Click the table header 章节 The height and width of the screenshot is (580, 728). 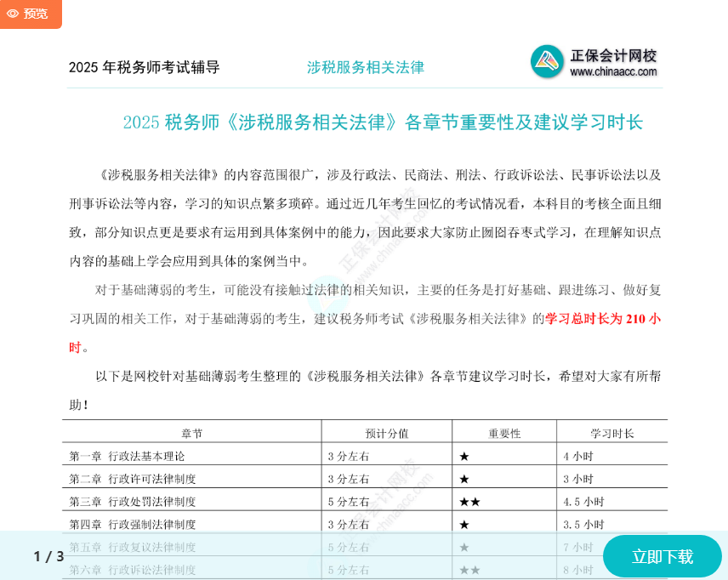click(191, 433)
